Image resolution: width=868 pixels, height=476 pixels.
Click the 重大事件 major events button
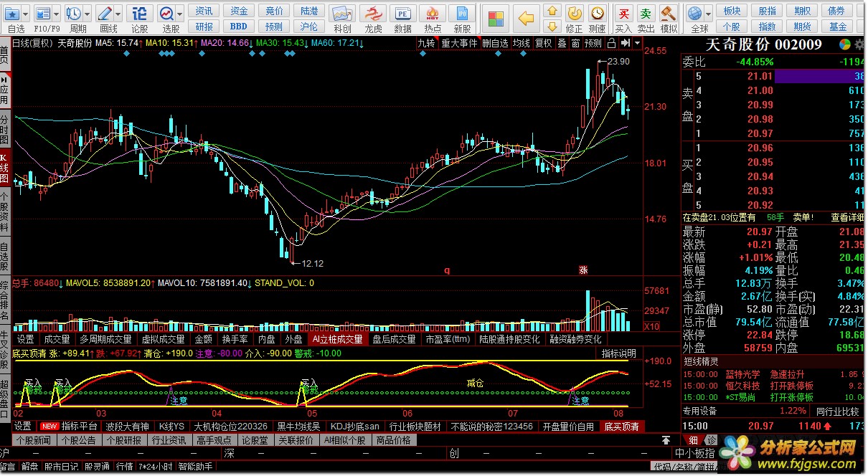[x=459, y=44]
